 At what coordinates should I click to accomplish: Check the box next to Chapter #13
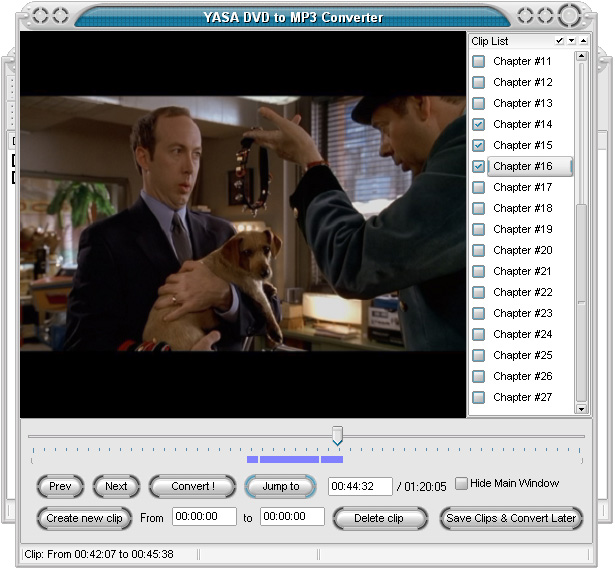tap(479, 104)
